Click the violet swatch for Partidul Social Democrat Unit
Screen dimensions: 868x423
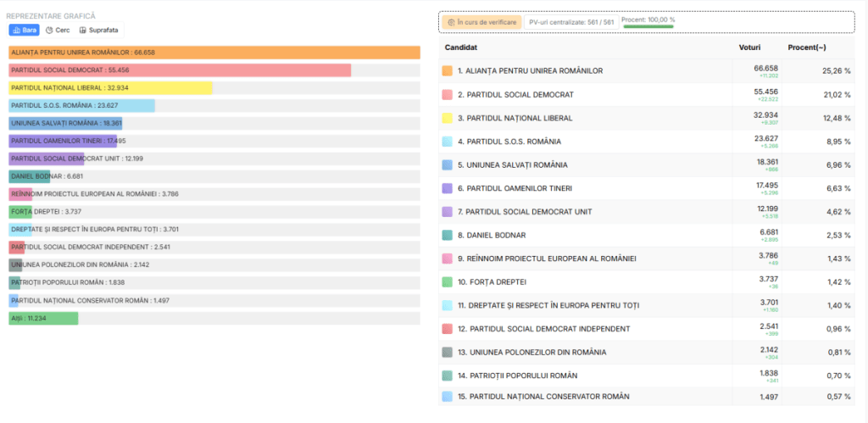[448, 212]
